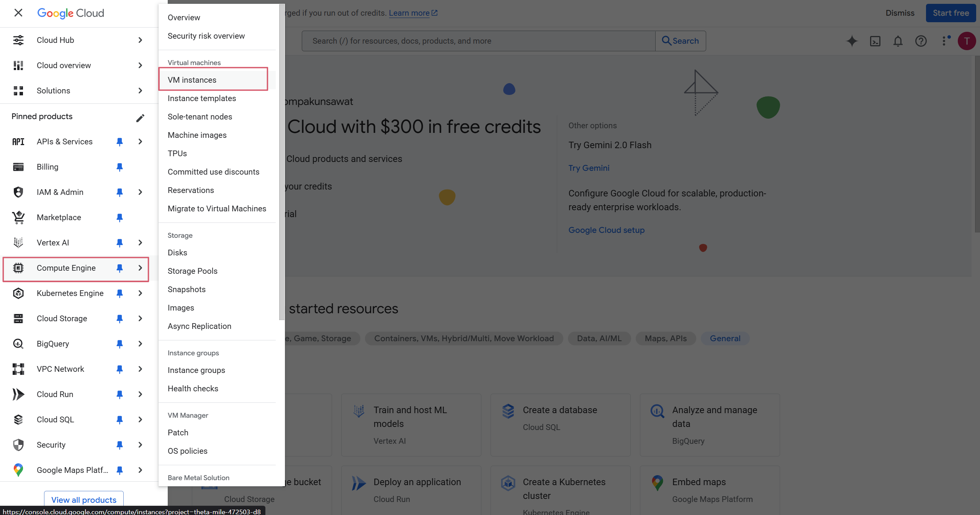This screenshot has height=515, width=980.
Task: Unpin Billing from pinned products
Action: [x=119, y=167]
